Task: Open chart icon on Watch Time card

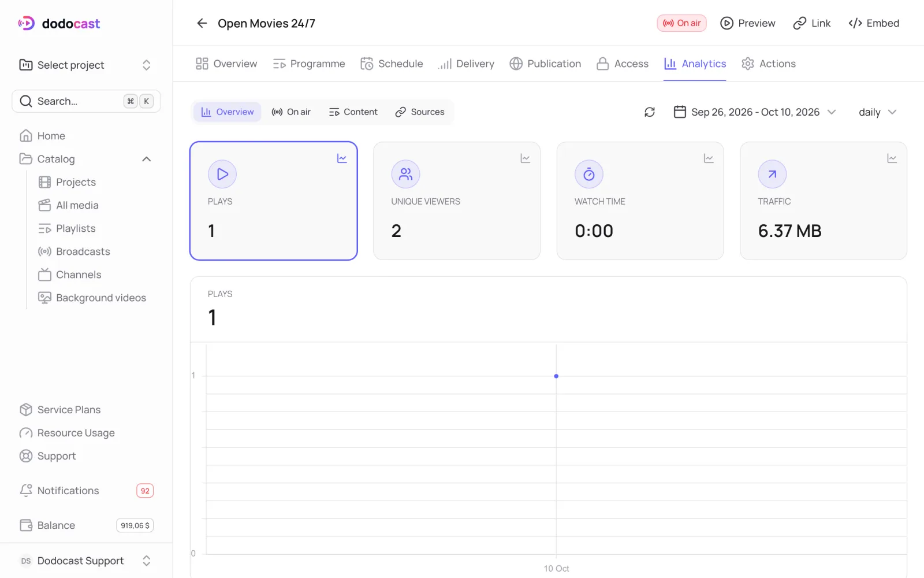Action: [x=709, y=158]
